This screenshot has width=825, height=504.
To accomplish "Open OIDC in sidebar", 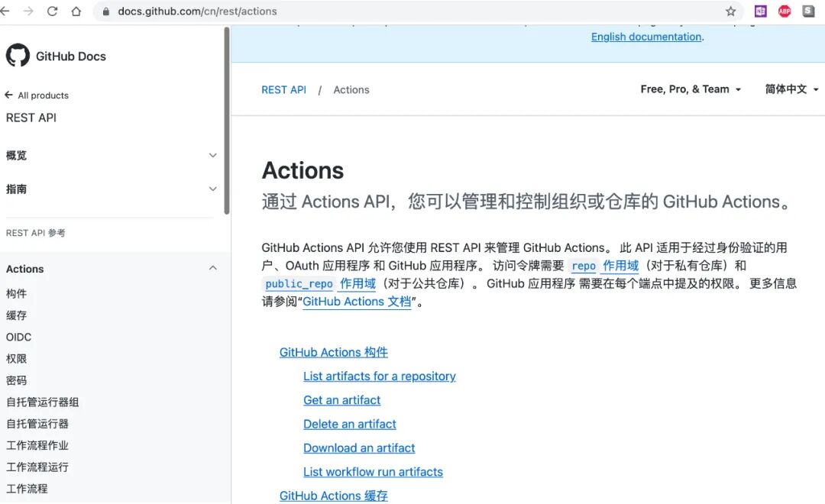I will [x=18, y=337].
